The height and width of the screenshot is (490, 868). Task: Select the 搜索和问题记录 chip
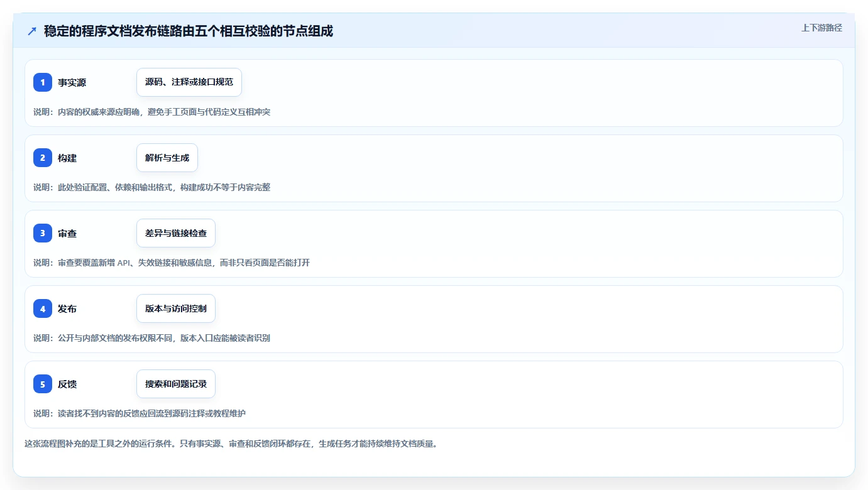176,384
